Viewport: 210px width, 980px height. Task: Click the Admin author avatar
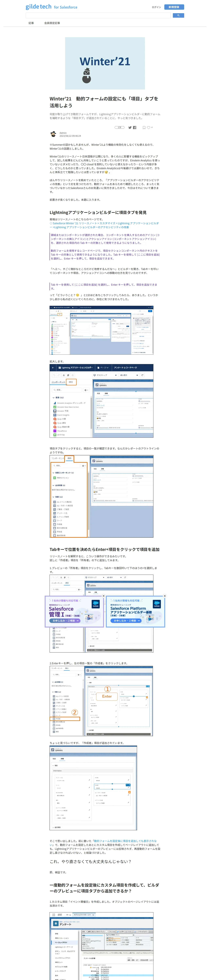pos(53,134)
